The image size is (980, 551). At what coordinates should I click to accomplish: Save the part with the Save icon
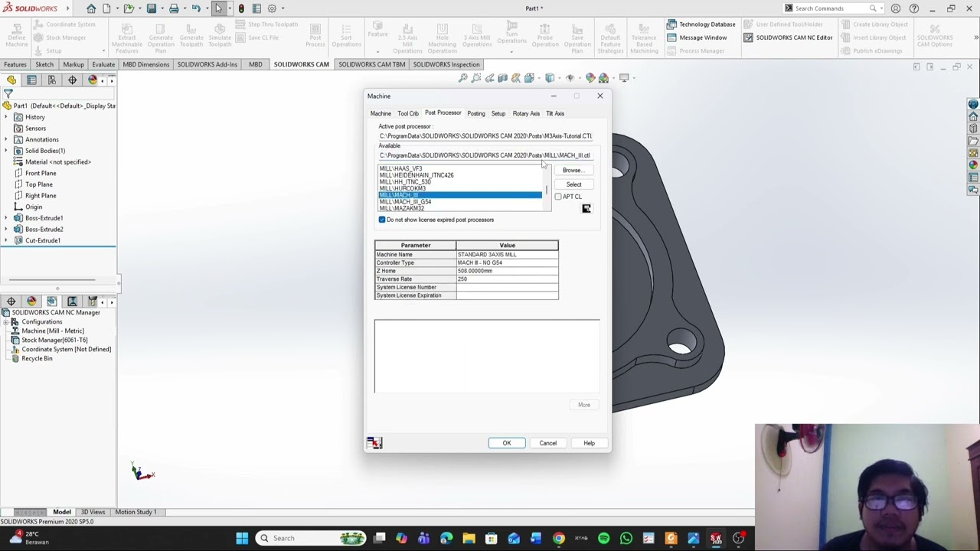tap(152, 8)
